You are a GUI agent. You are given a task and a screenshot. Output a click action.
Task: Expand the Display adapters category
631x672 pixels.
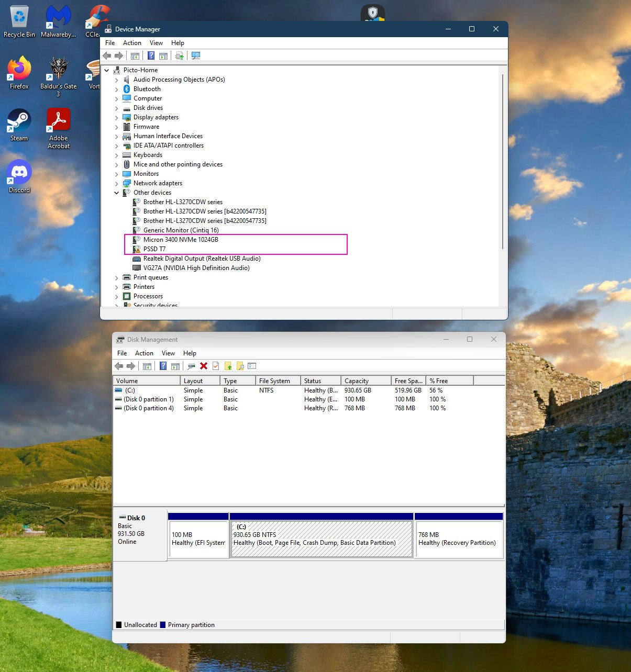coord(117,118)
